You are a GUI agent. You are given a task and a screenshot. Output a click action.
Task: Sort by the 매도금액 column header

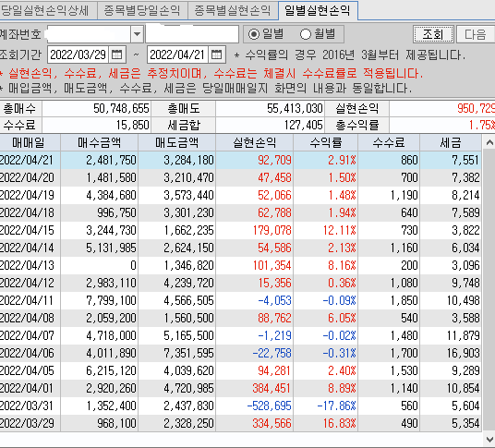[176, 142]
